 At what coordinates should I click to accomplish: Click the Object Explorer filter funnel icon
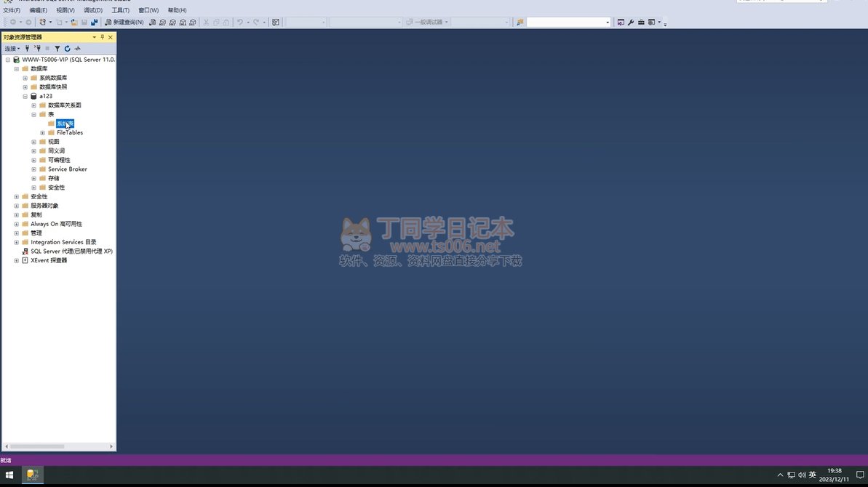(x=57, y=49)
